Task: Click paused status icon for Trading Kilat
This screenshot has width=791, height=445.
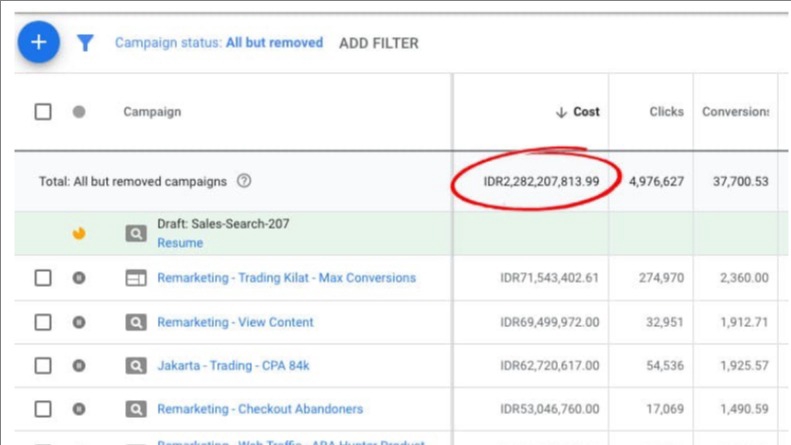Action: click(79, 277)
